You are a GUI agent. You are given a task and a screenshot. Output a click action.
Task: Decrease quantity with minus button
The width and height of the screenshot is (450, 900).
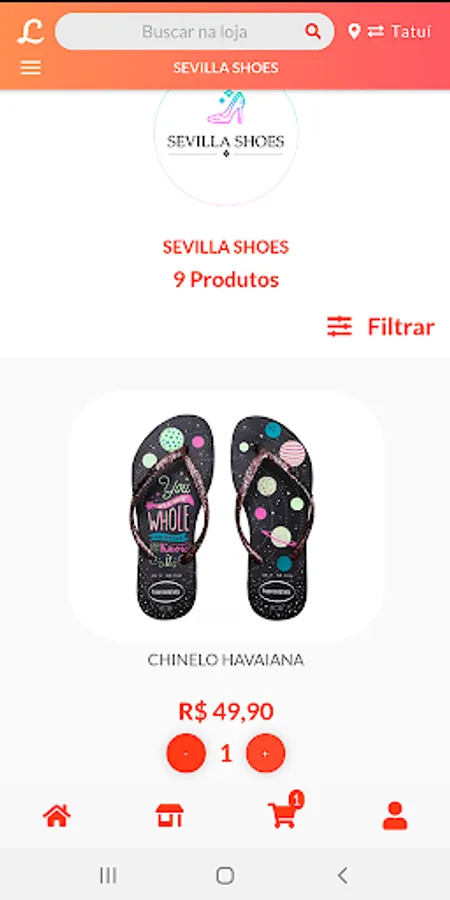186,753
